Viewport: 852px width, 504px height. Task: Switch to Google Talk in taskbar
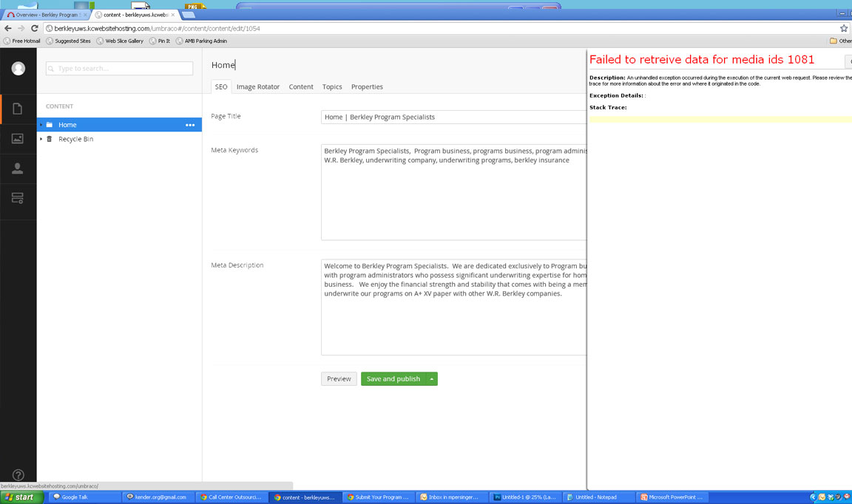(85, 497)
